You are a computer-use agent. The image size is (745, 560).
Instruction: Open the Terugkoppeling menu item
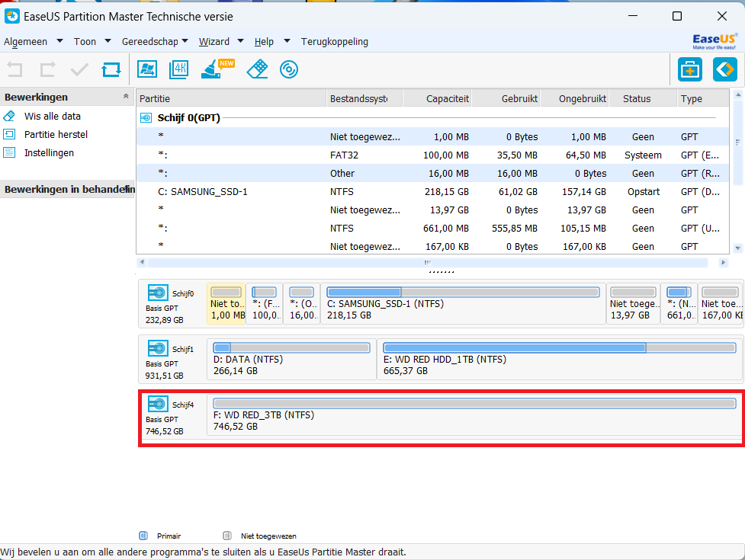[x=335, y=42]
